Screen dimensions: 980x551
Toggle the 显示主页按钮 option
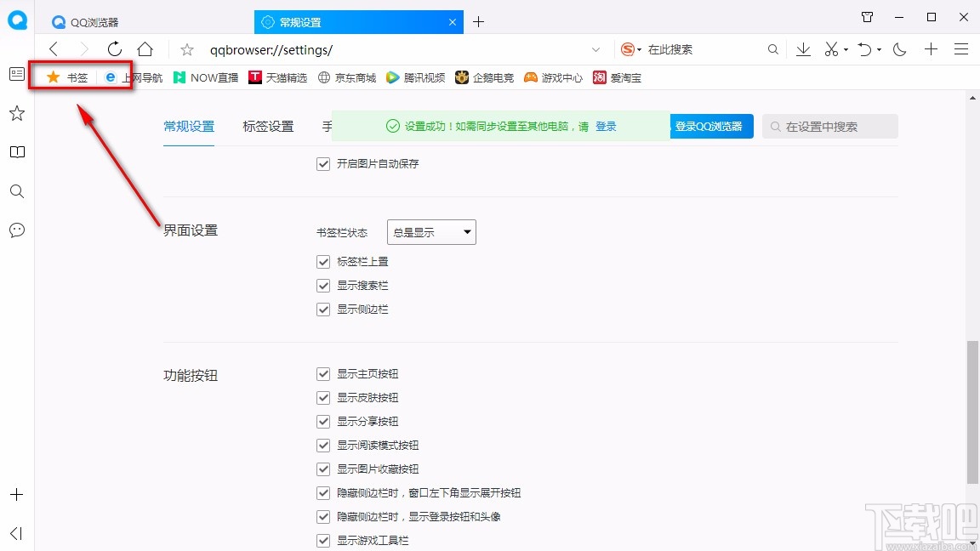click(323, 373)
